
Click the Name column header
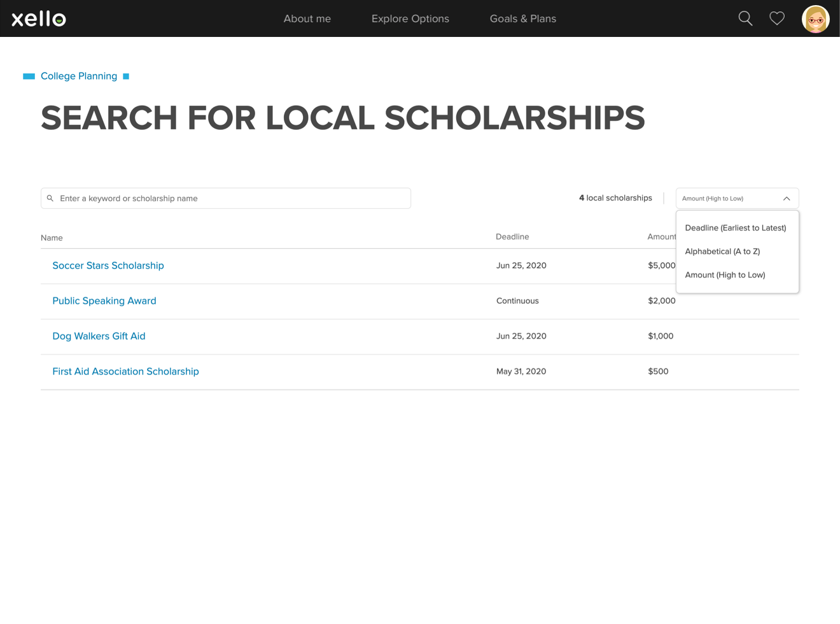click(x=52, y=238)
